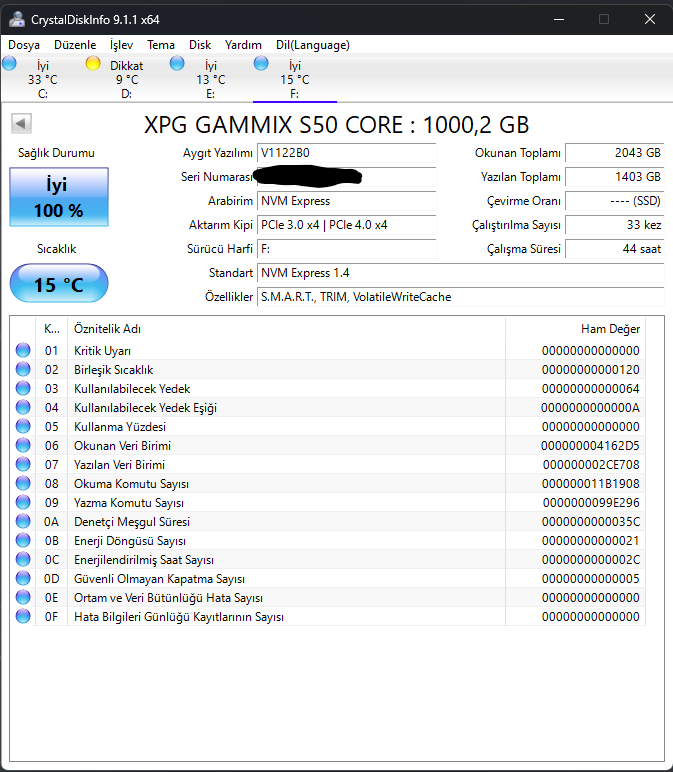
Task: Click status orb for Hata Bilgileri Günlüğü row
Action: pyautogui.click(x=23, y=616)
